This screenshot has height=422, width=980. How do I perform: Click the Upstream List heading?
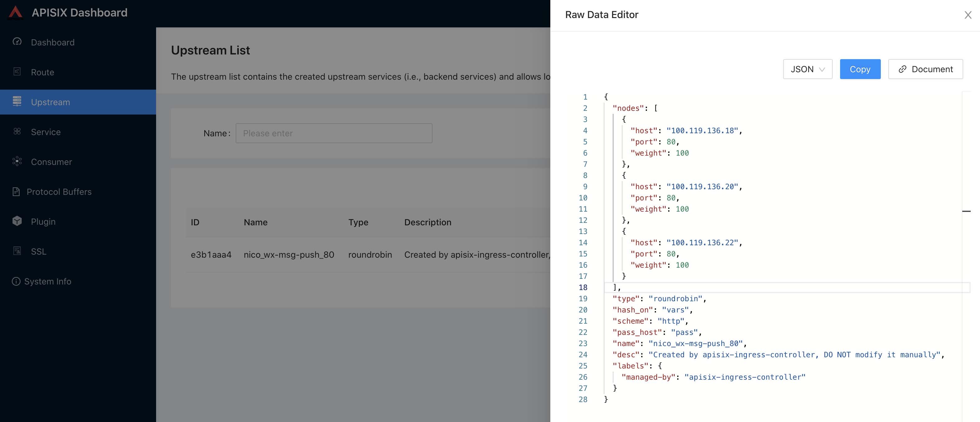[210, 50]
